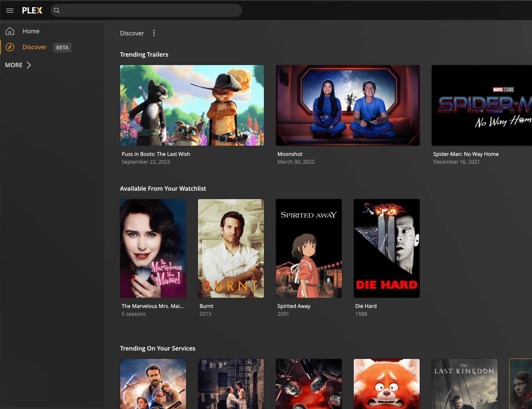Screen dimensions: 532x409
Task: Open The Last Kingdom poster
Action: pyautogui.click(x=464, y=384)
